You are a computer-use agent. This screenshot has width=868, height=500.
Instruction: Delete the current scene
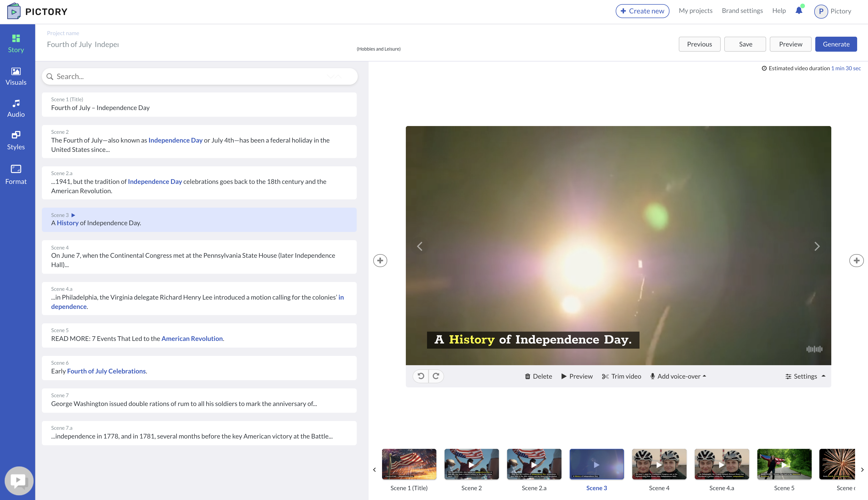538,376
